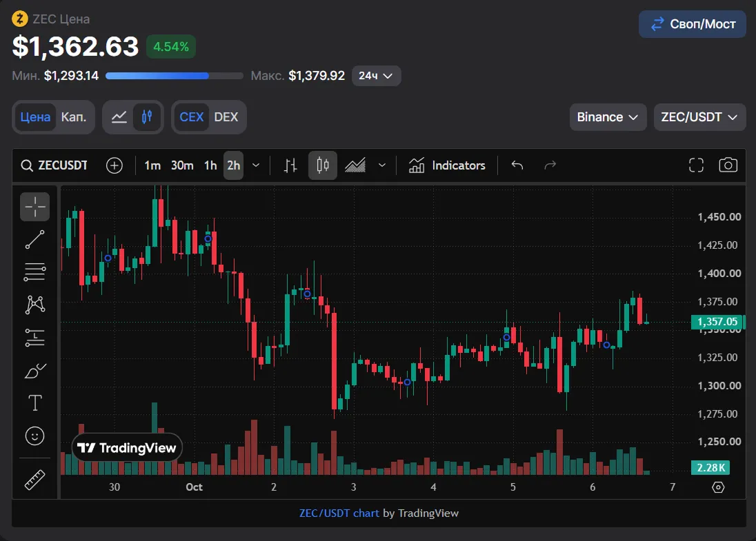756x541 pixels.
Task: Open the Indicators menu
Action: (x=447, y=165)
